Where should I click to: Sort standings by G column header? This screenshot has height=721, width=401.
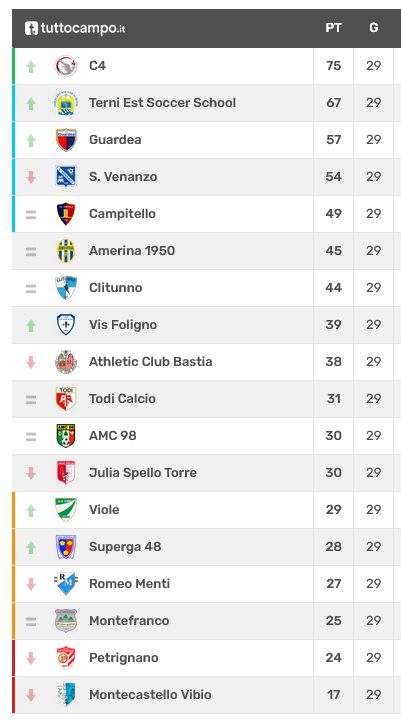coord(374,28)
